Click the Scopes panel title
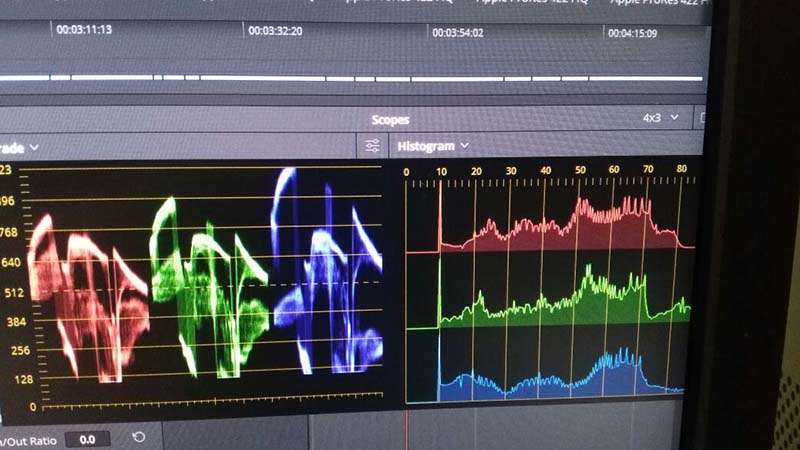800x450 pixels. click(390, 120)
